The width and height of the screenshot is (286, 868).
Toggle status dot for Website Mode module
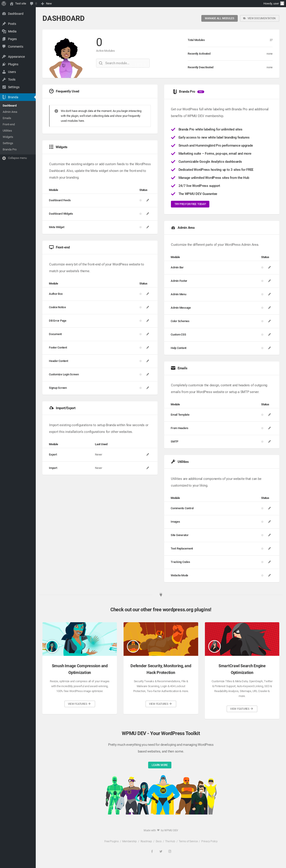coord(262,575)
